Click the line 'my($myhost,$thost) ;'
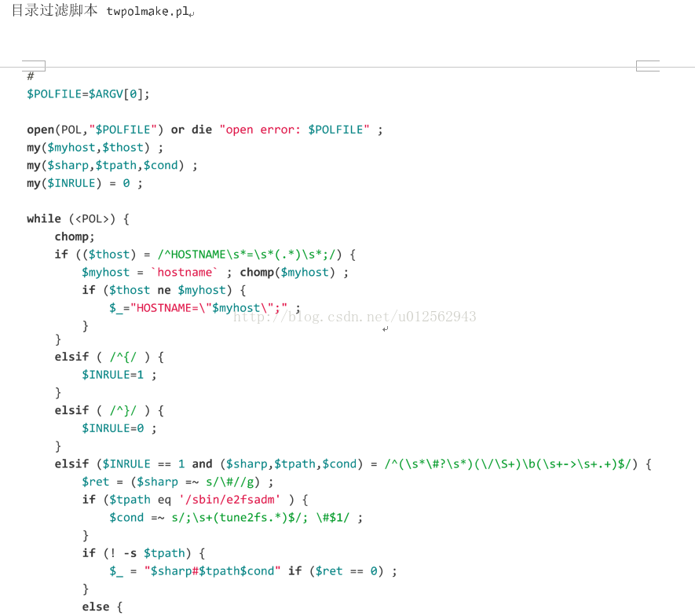695x616 pixels. [x=95, y=148]
